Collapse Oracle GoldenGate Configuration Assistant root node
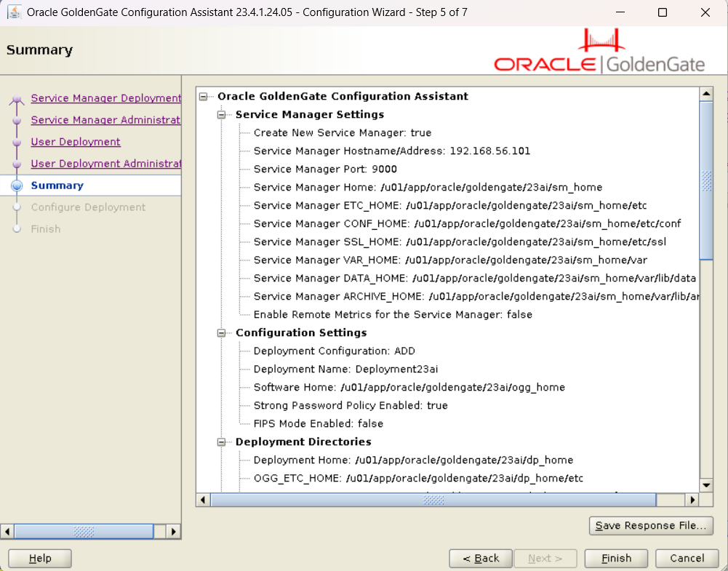Screen dimensions: 728x571 pos(204,96)
